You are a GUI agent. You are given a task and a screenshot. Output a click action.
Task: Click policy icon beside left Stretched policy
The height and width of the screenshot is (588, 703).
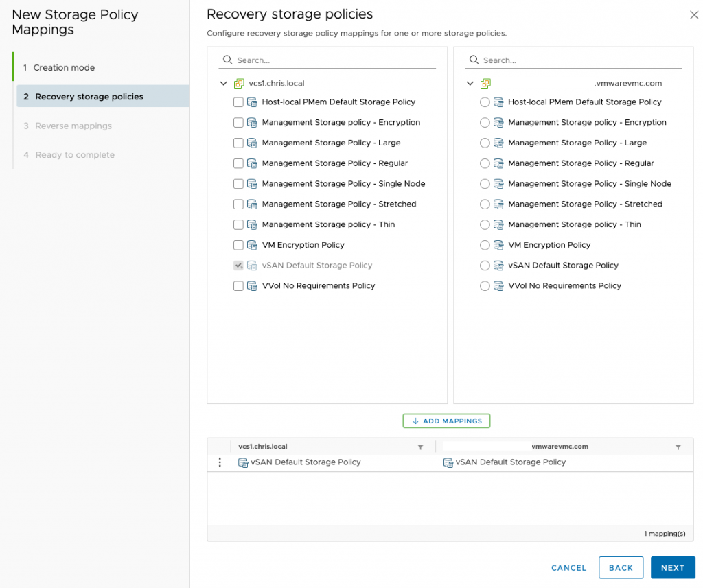click(252, 204)
